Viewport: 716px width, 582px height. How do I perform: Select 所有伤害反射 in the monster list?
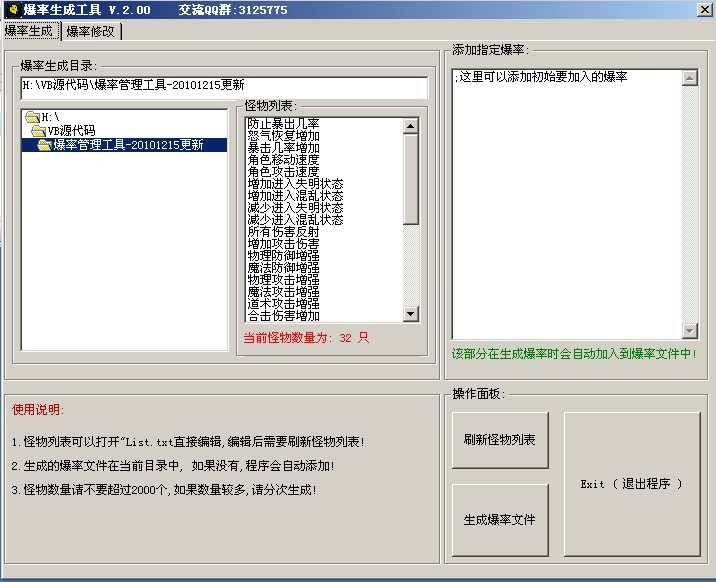click(284, 232)
